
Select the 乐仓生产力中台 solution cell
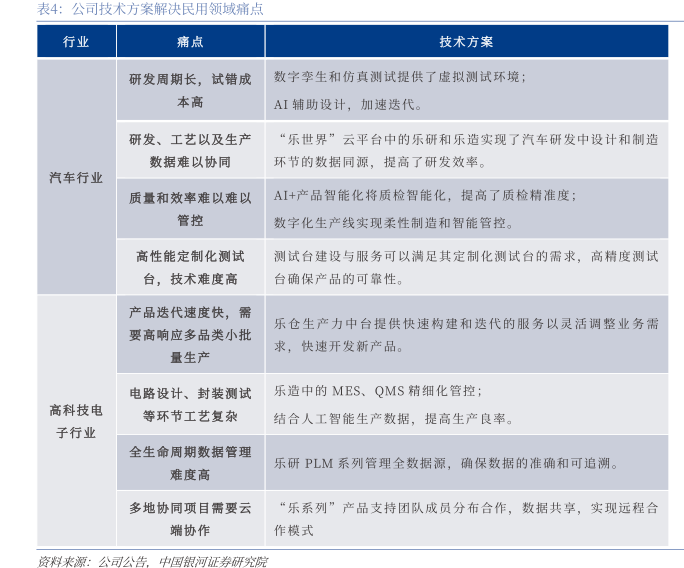tap(466, 335)
